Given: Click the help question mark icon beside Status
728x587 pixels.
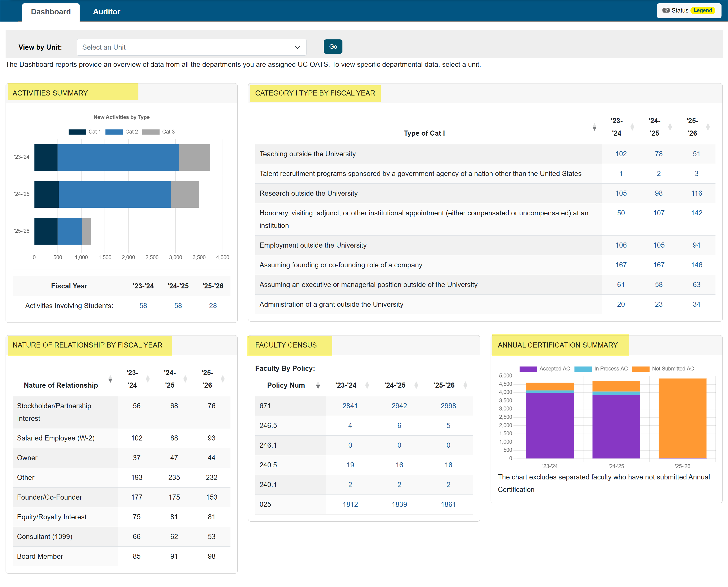Looking at the screenshot, I should point(666,10).
